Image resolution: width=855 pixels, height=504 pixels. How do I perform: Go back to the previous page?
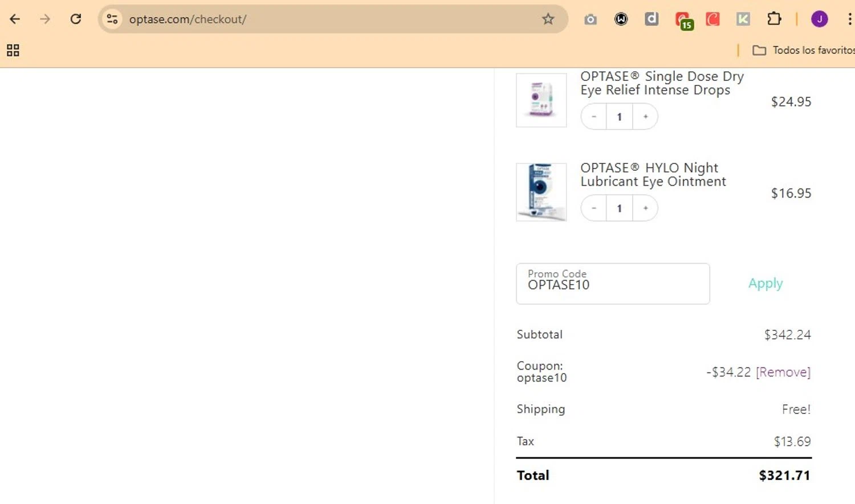pyautogui.click(x=15, y=19)
